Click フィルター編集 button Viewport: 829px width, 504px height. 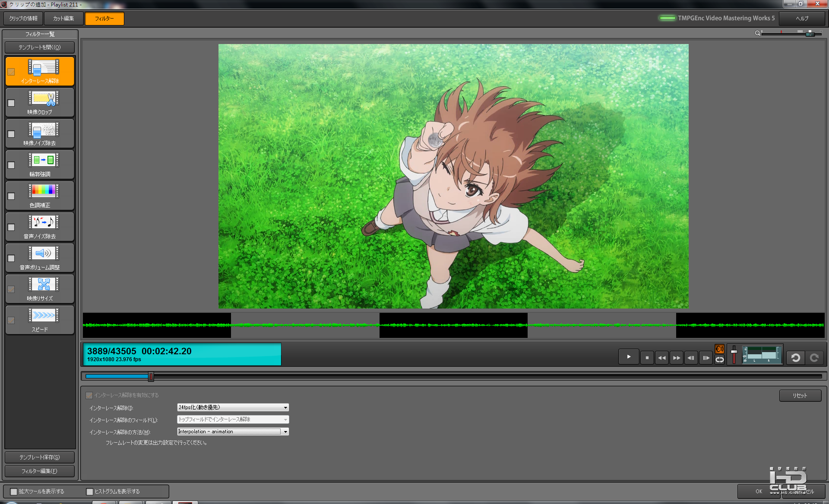(x=40, y=471)
